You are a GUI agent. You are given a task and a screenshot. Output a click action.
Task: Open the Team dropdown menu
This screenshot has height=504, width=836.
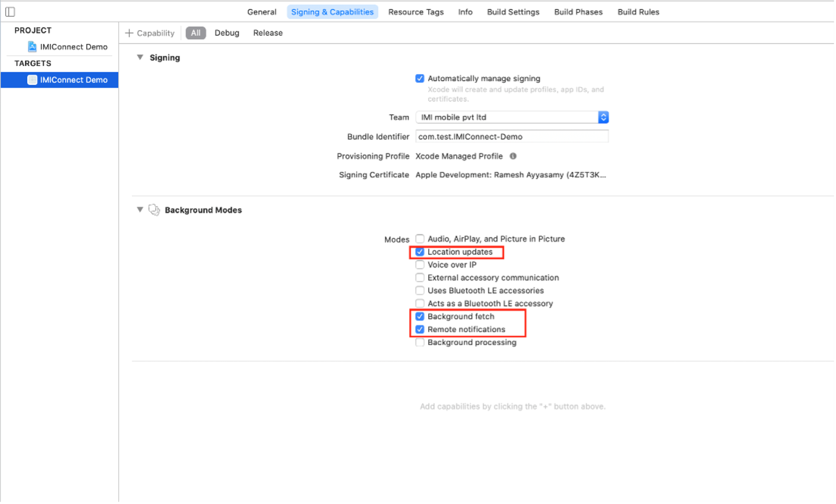512,117
